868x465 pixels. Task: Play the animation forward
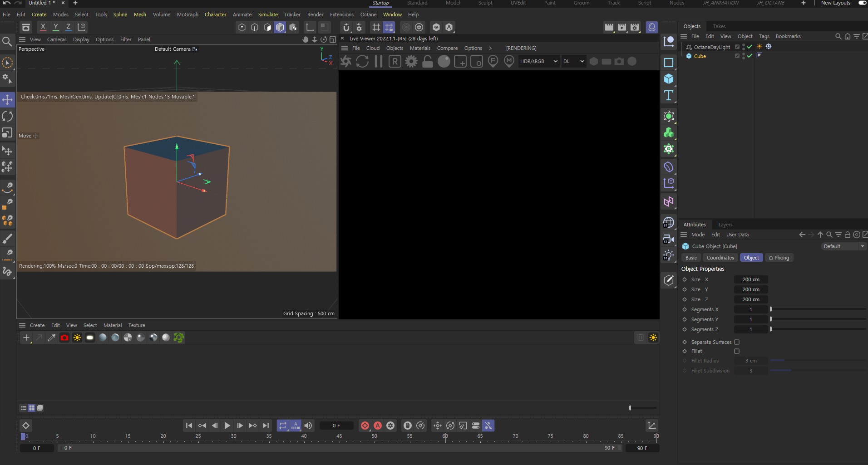pyautogui.click(x=227, y=426)
